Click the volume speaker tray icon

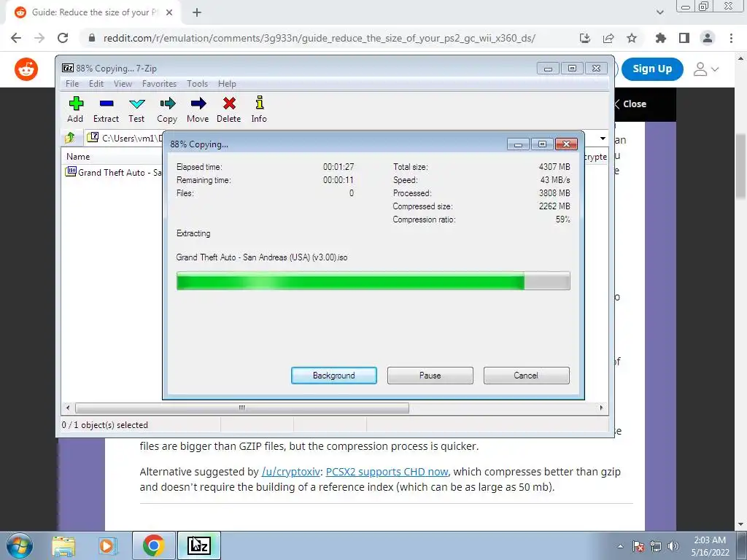click(673, 546)
